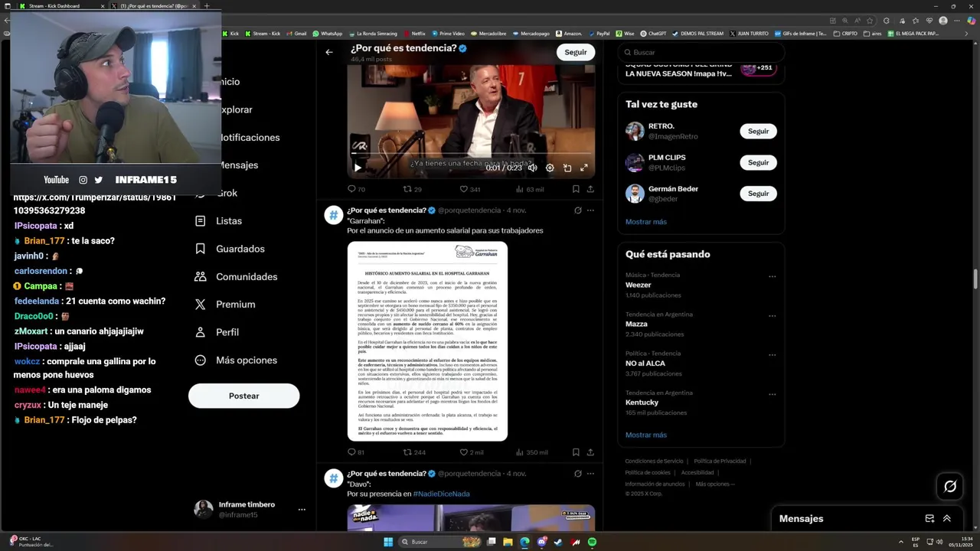Image resolution: width=980 pixels, height=551 pixels.
Task: Open more options for Weezer trend
Action: point(772,277)
